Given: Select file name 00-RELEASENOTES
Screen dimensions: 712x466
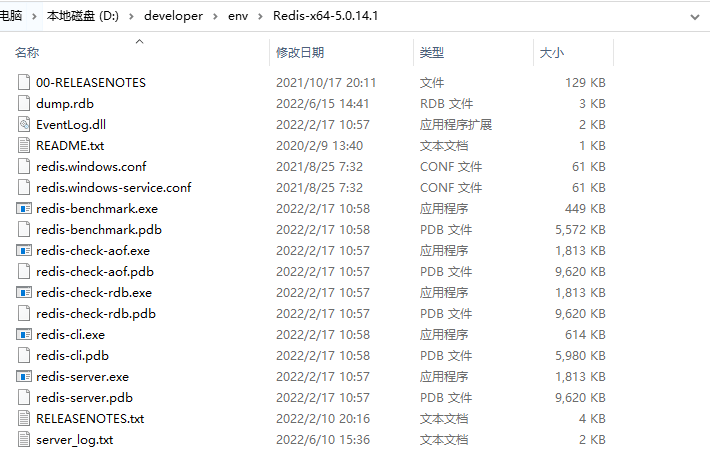Looking at the screenshot, I should [91, 82].
